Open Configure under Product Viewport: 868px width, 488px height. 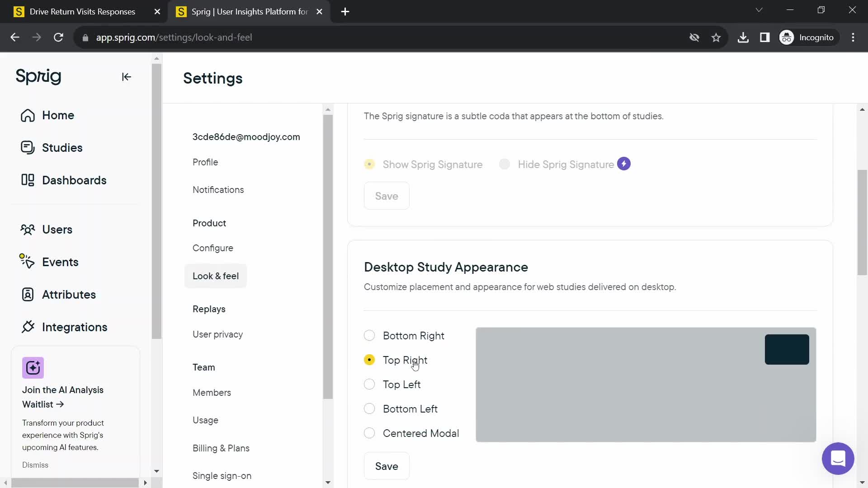click(x=213, y=248)
